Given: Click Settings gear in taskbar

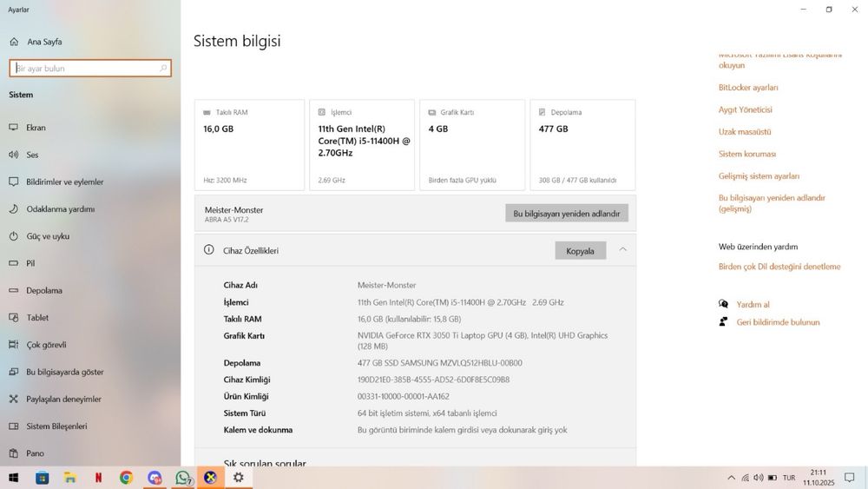Looking at the screenshot, I should click(x=239, y=478).
